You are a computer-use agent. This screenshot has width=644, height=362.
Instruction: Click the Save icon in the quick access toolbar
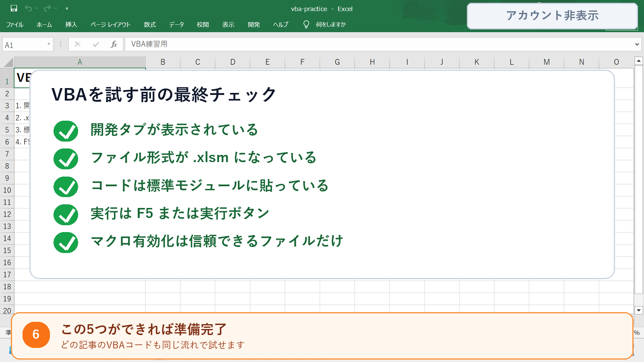point(14,8)
